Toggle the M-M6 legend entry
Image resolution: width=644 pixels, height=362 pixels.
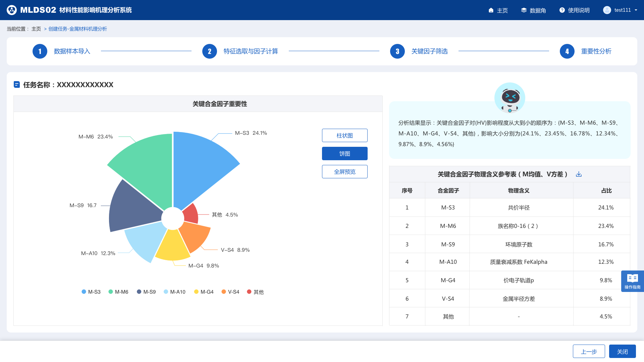118,292
